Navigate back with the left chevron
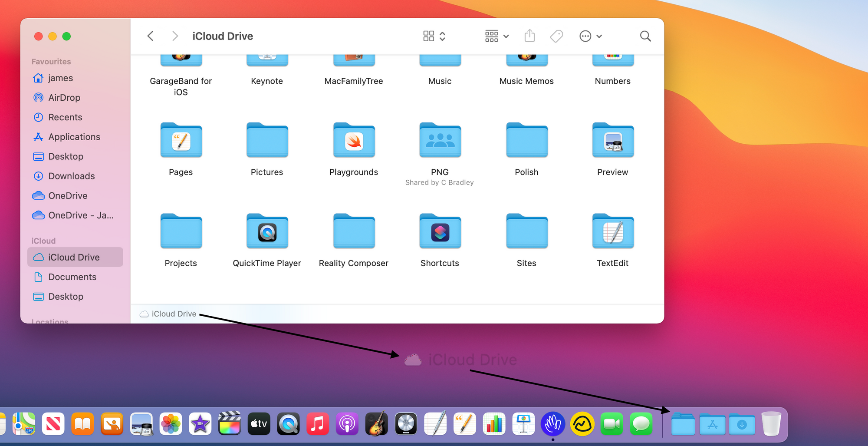 (150, 36)
